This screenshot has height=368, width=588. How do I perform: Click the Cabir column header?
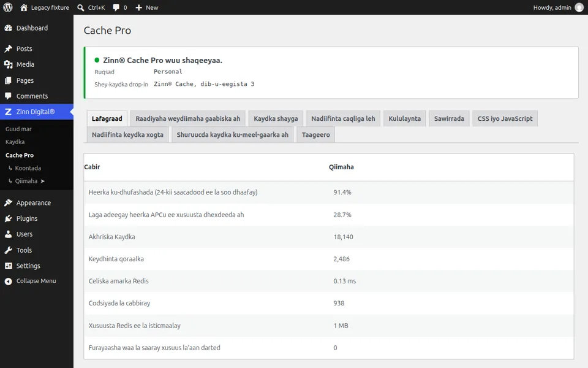click(x=92, y=167)
